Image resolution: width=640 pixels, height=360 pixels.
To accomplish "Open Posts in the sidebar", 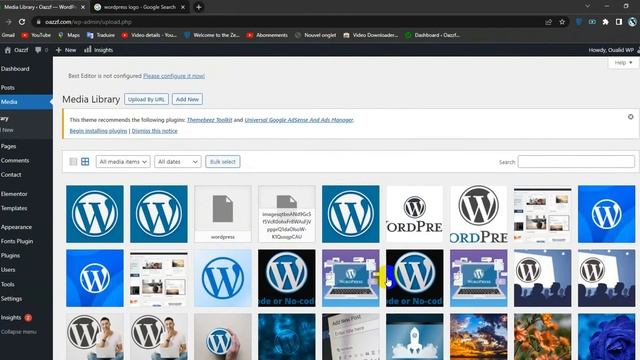I will [x=8, y=87].
